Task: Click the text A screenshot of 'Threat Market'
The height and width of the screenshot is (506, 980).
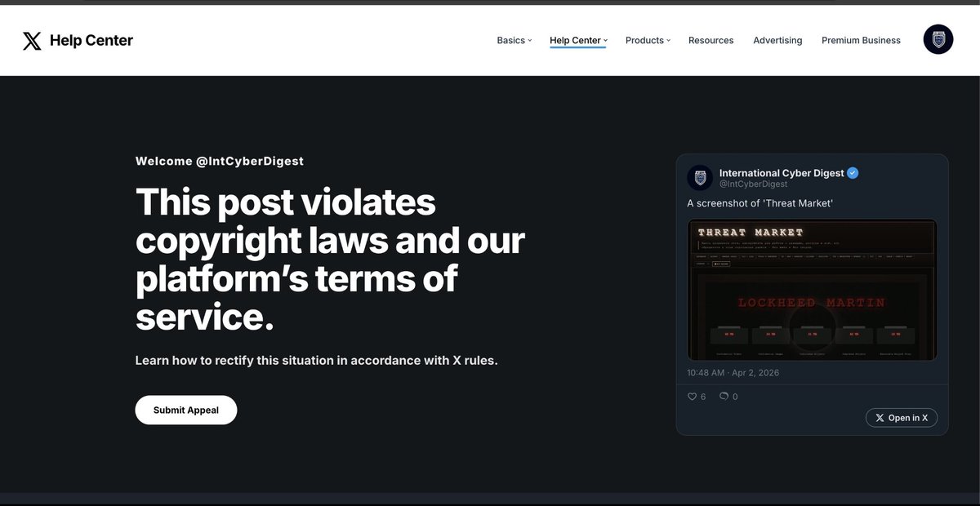Action: [x=759, y=203]
